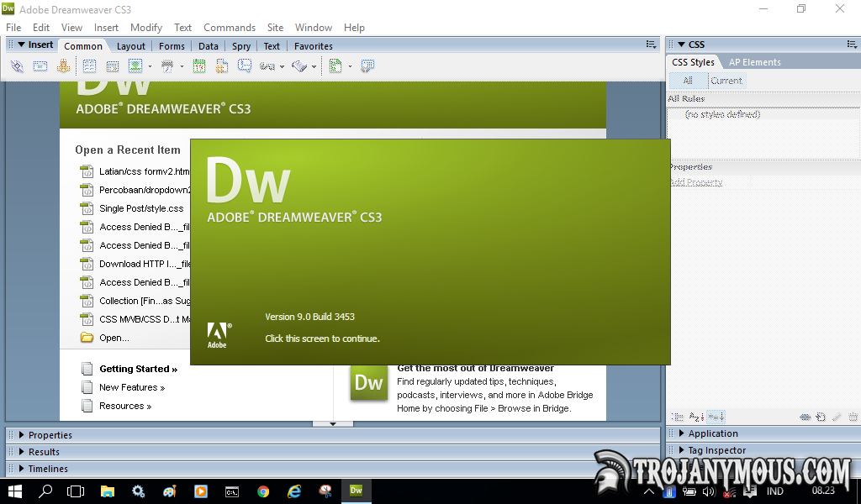Image resolution: width=861 pixels, height=504 pixels.
Task: Expand the Tag Inspector panel
Action: [716, 450]
